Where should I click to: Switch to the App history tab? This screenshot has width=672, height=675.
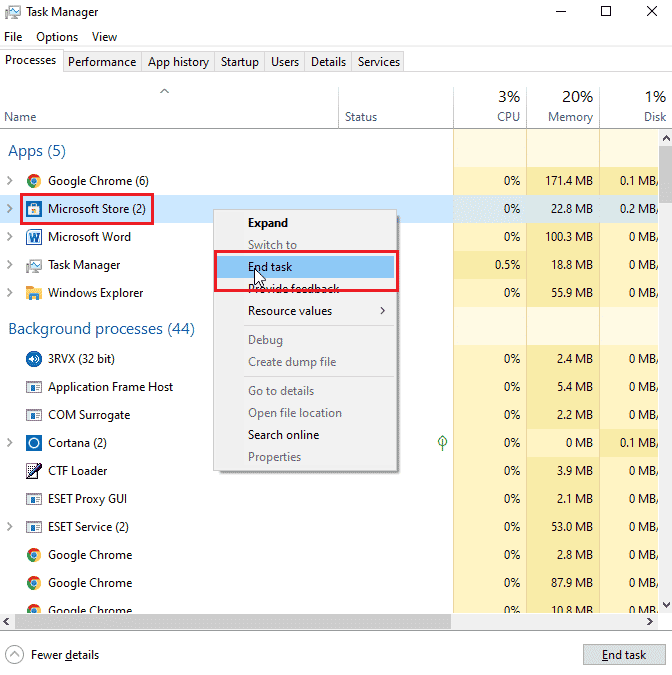tap(178, 62)
